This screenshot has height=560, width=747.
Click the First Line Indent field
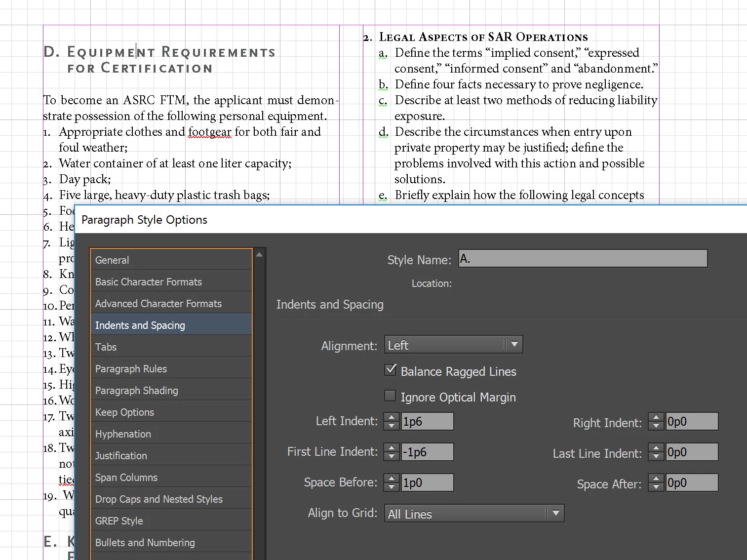click(427, 452)
